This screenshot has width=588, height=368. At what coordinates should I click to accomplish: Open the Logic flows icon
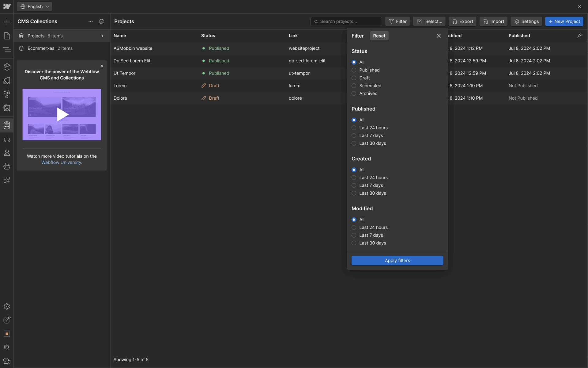coord(7,139)
